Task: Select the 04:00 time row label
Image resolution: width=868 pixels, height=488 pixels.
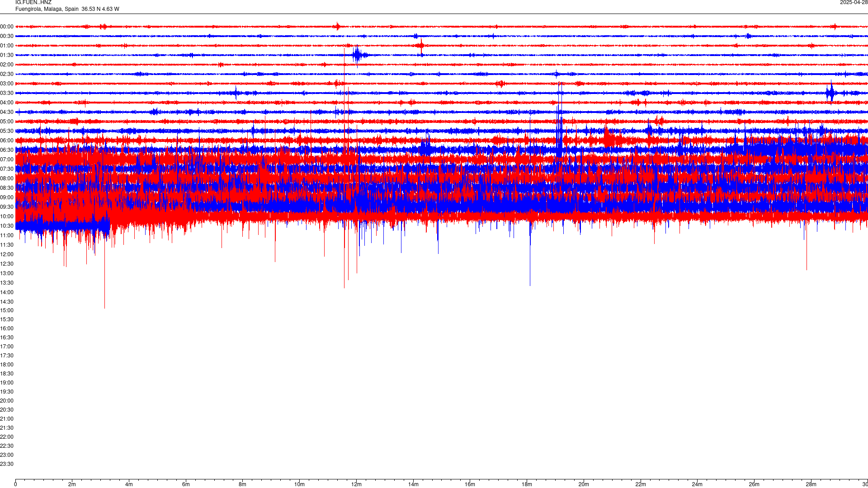Action: [7, 103]
